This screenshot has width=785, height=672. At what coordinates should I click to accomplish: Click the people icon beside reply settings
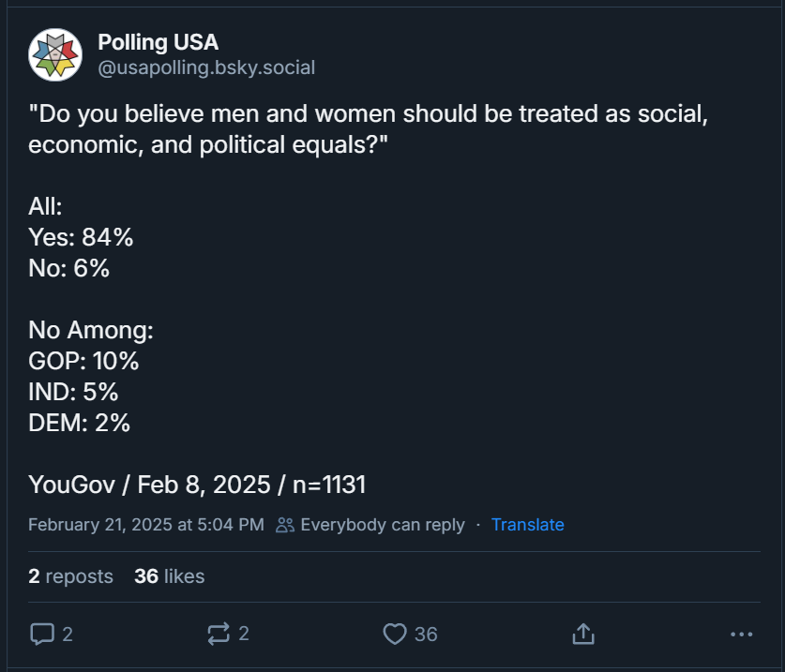(x=285, y=525)
